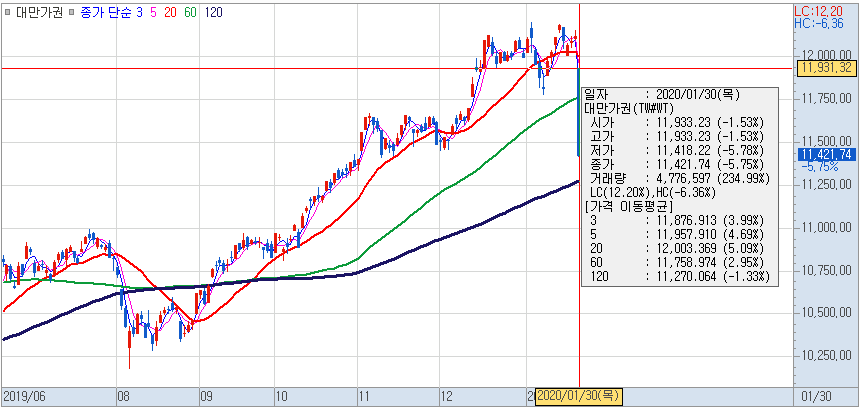Screen dimensions: 859x407
Task: Click the 10,750,00 price axis label
Action: point(826,271)
